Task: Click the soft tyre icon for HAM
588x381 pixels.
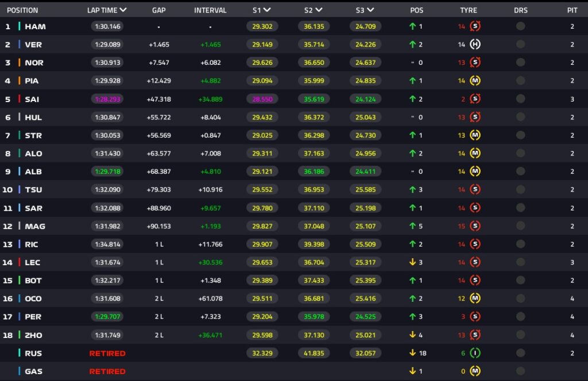Action: 475,26
